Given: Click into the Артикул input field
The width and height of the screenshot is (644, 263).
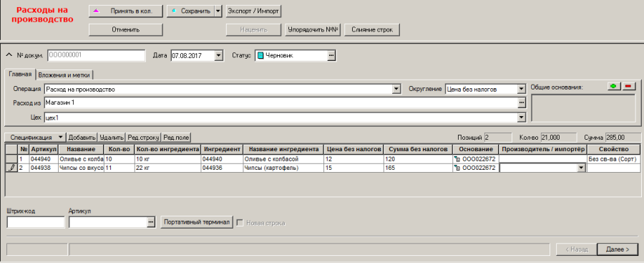Looking at the screenshot, I should [x=108, y=222].
